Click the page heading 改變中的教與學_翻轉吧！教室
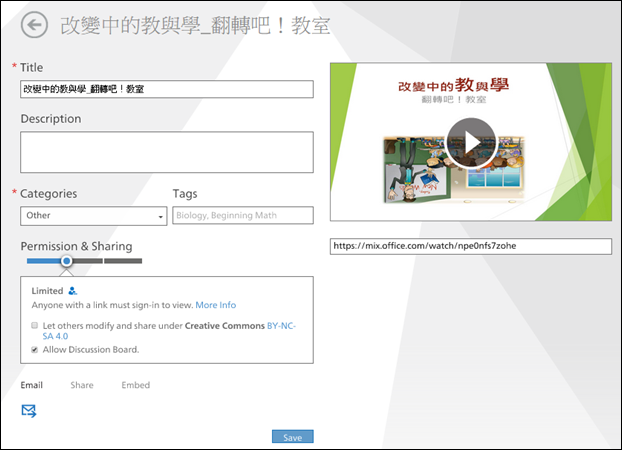 (x=195, y=25)
